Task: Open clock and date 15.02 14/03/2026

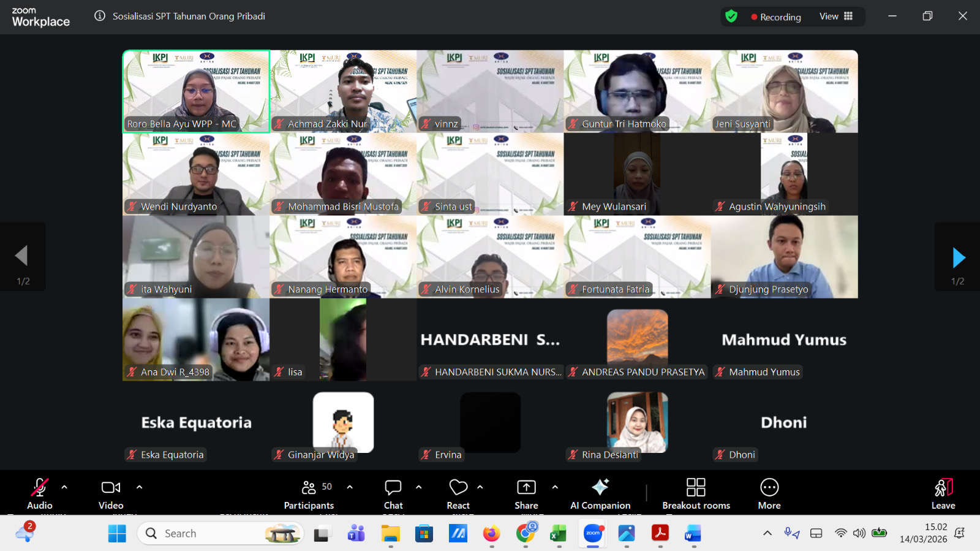Action: [x=924, y=533]
